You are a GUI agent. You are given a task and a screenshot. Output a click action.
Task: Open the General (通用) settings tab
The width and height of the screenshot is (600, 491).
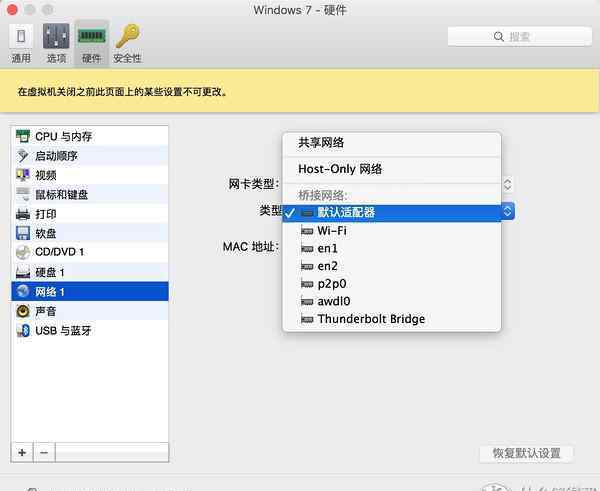[x=21, y=43]
